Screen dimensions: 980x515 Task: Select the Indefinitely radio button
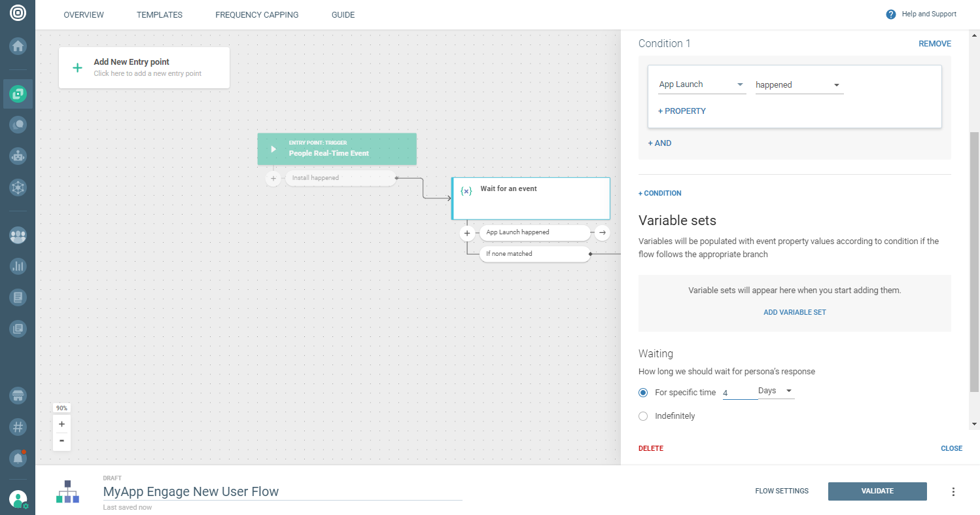643,416
